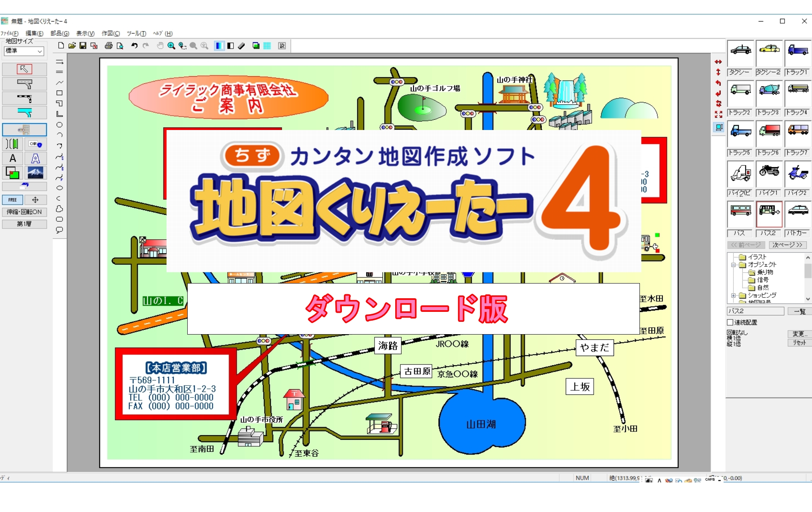Pick the station label tool
Screen dimensions: 812x512
35,144
